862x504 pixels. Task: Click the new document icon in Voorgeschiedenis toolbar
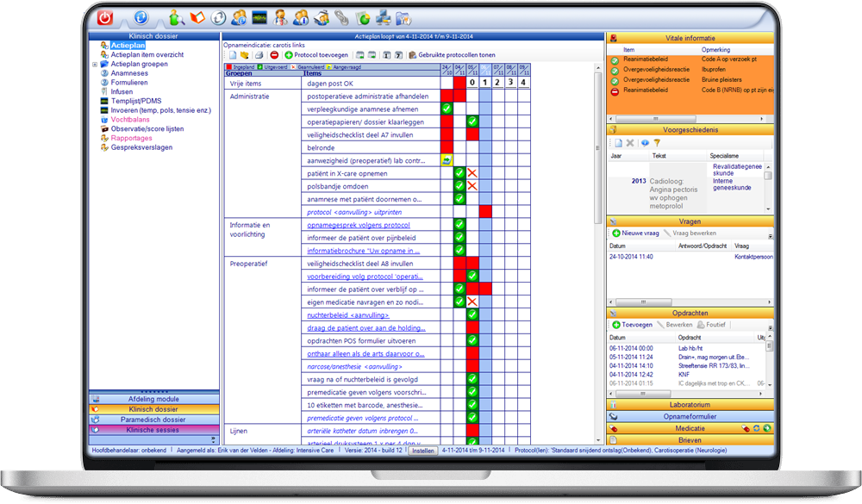pos(618,143)
